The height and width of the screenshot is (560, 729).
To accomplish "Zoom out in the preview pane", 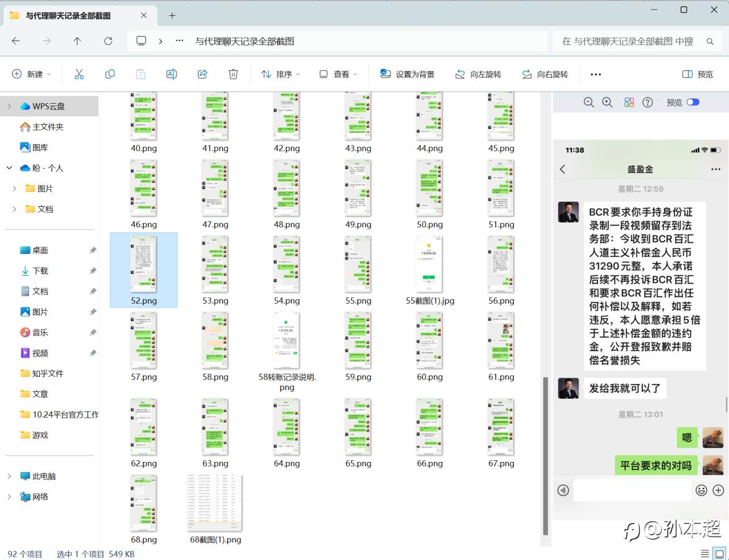I will [589, 103].
